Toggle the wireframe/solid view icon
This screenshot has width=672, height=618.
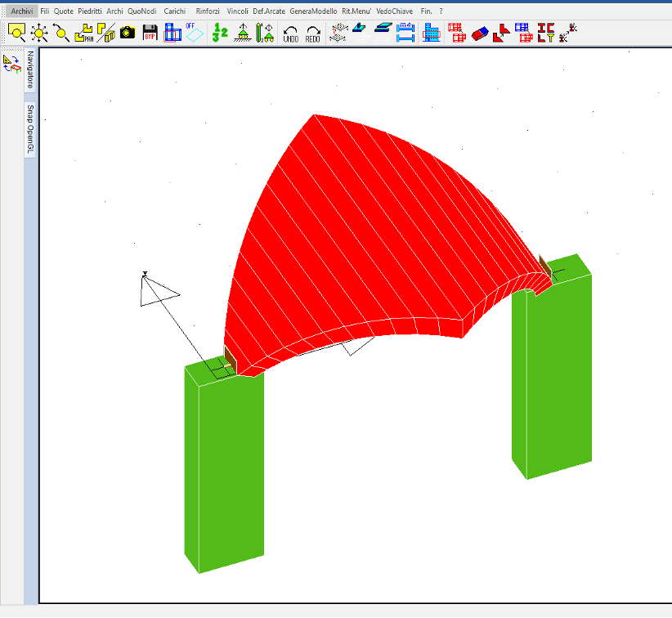(x=105, y=33)
